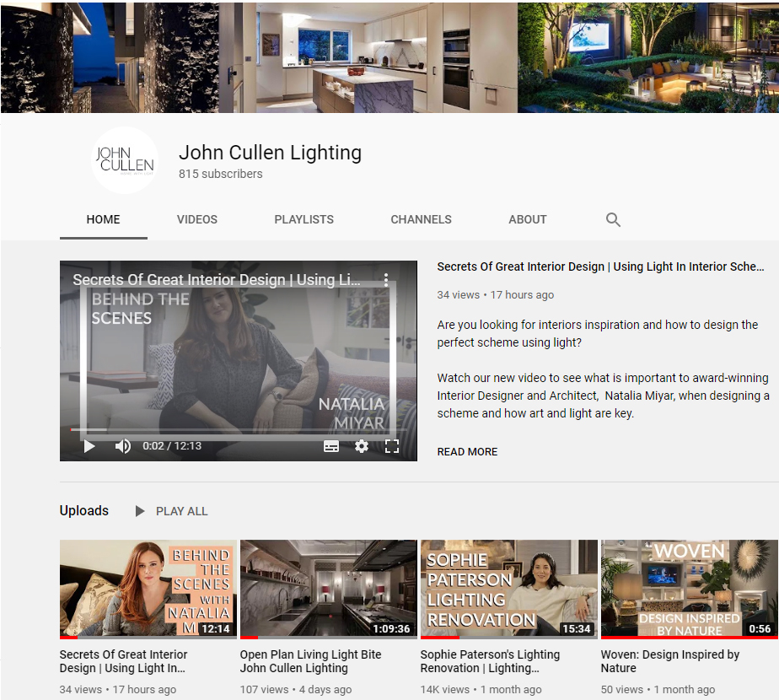Screen dimensions: 779x700
Task: View the Channels tab
Action: (x=421, y=219)
